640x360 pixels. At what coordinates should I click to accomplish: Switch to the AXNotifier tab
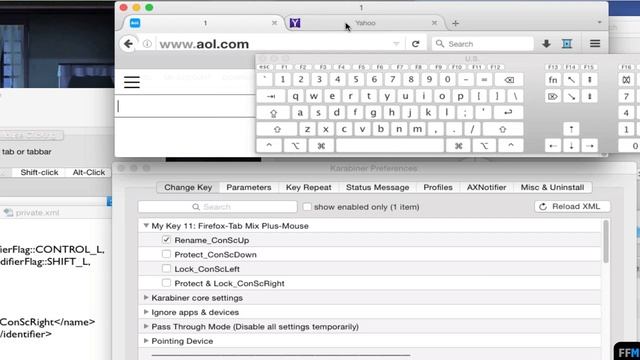click(x=487, y=187)
